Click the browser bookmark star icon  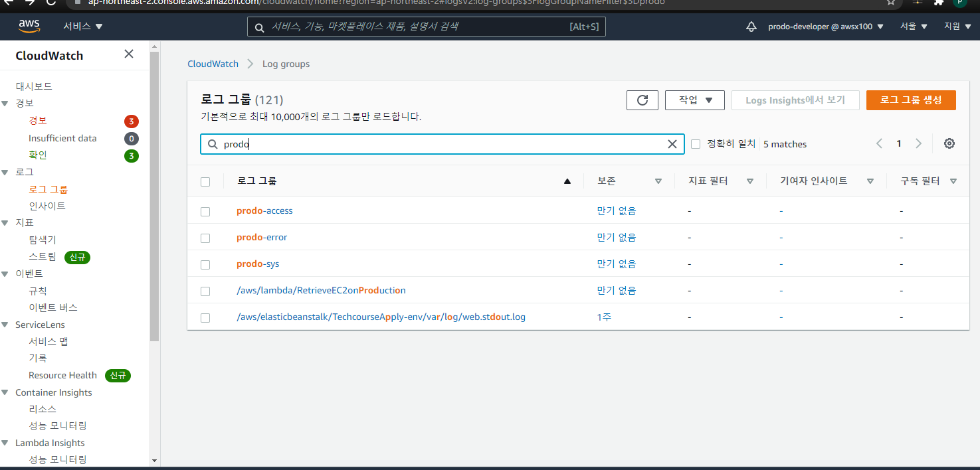point(891,2)
